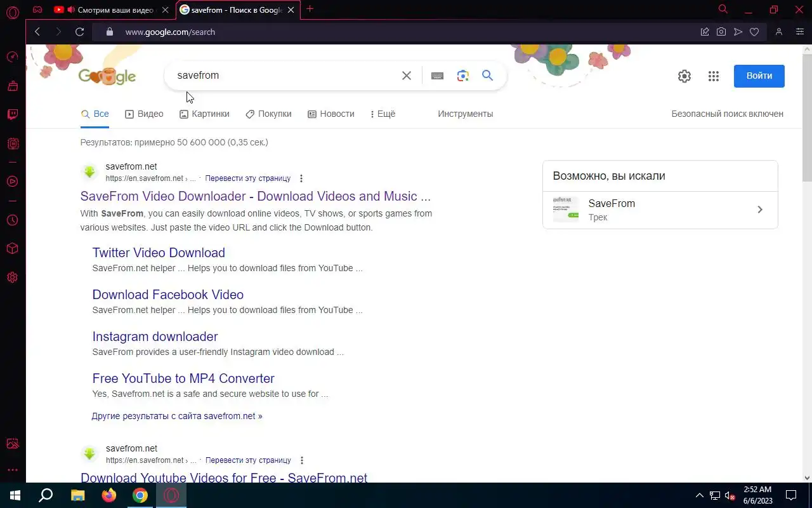Click Другие результаты с сайта savefrom.net
812x508 pixels.
[177, 416]
